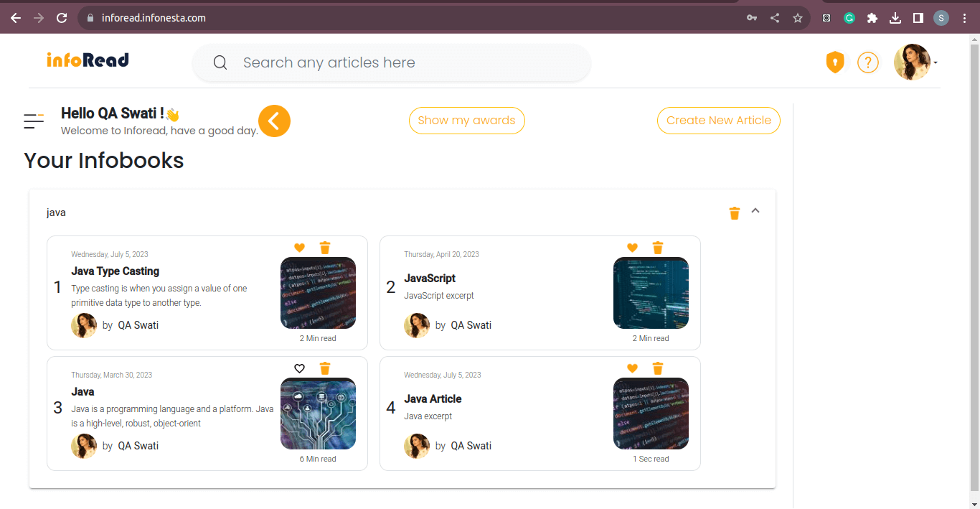
Task: Toggle the heart on JavaScript article
Action: 632,248
